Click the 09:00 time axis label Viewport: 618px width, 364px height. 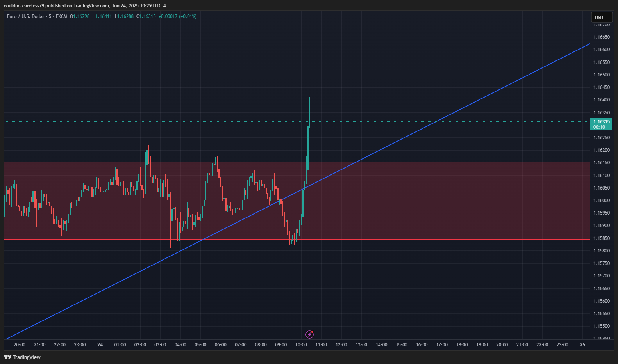point(281,345)
